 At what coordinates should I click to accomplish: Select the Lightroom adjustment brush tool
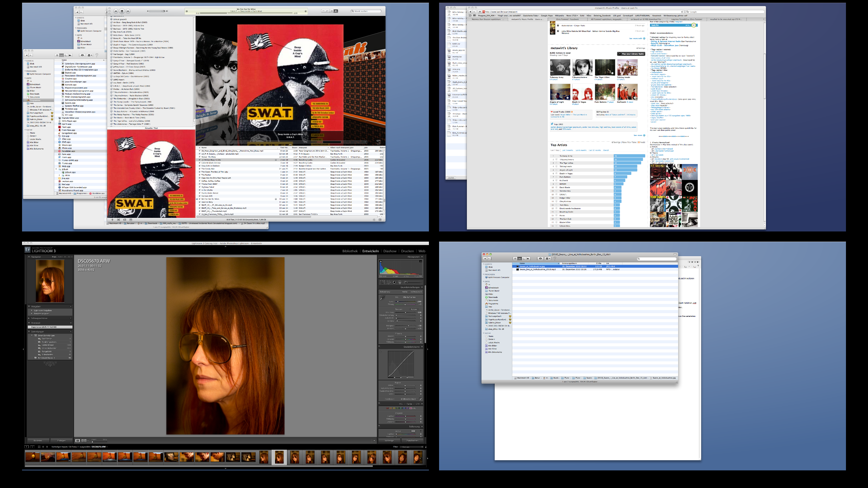(x=413, y=282)
